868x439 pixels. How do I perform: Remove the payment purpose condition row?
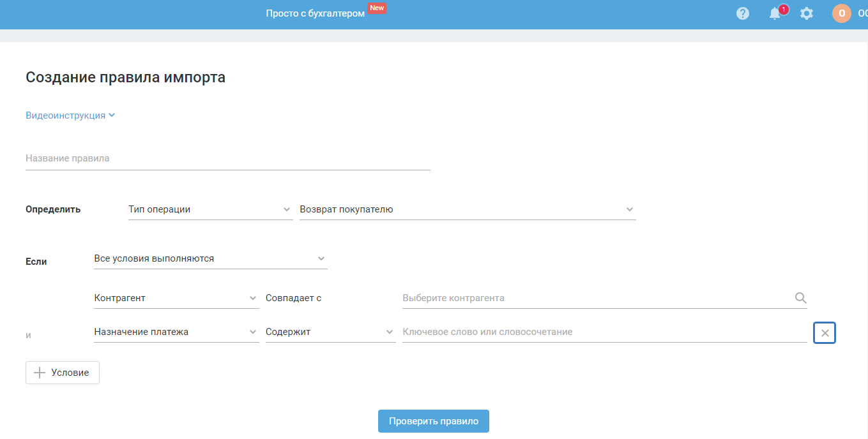click(x=825, y=333)
